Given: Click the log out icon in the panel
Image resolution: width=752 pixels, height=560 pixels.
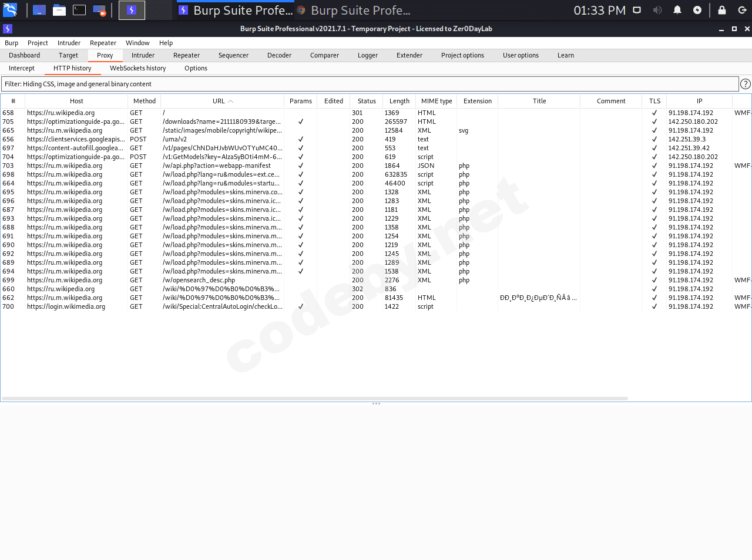Looking at the screenshot, I should point(742,10).
